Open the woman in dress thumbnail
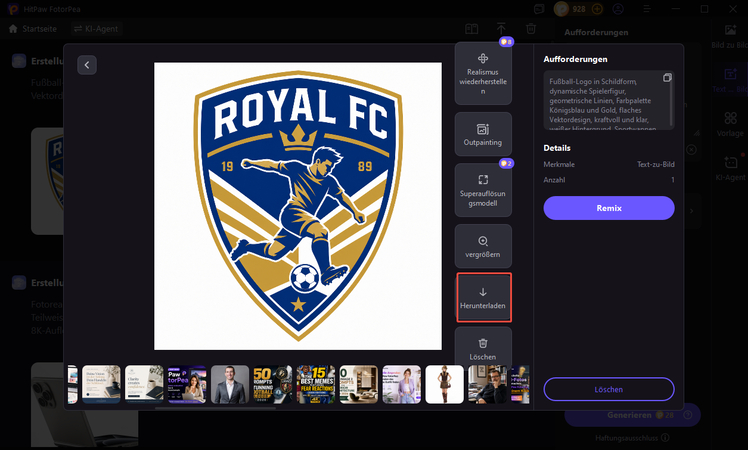This screenshot has width=748, height=450. [x=445, y=385]
